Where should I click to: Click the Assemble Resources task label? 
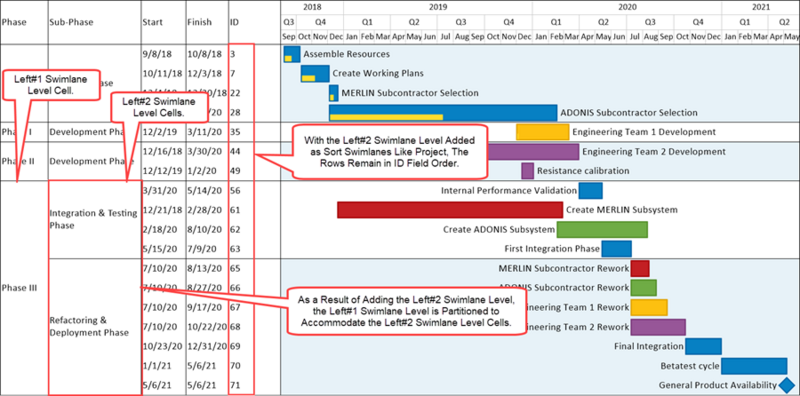click(346, 54)
